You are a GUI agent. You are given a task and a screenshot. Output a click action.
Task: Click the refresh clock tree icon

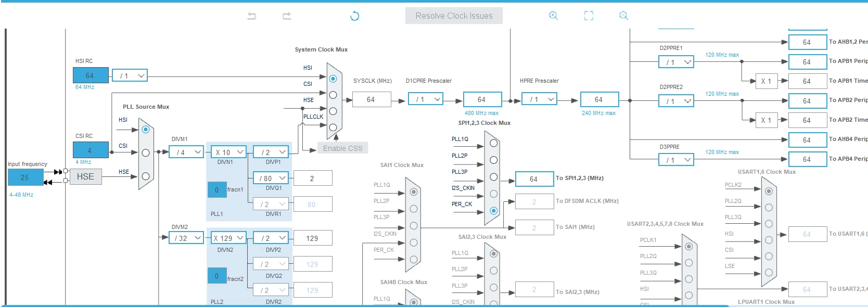coord(355,16)
